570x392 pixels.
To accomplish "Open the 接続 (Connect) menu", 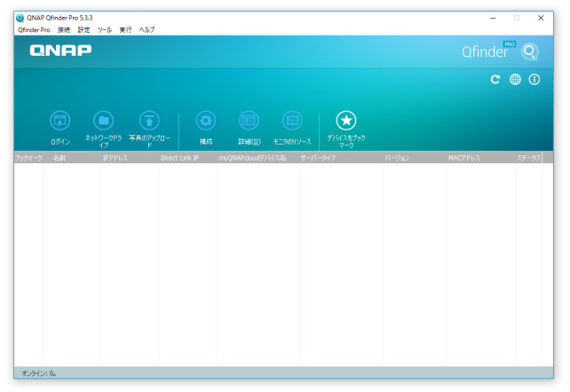I will pos(64,30).
